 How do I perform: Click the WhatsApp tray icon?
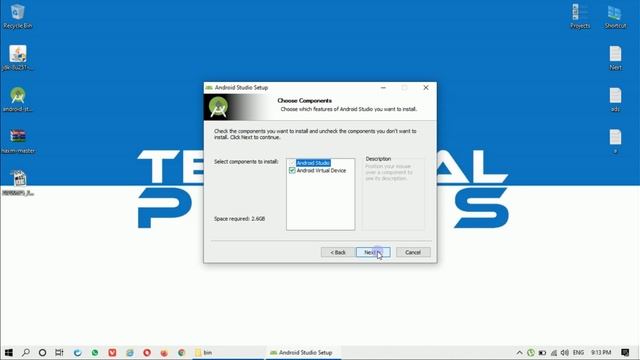(531, 352)
